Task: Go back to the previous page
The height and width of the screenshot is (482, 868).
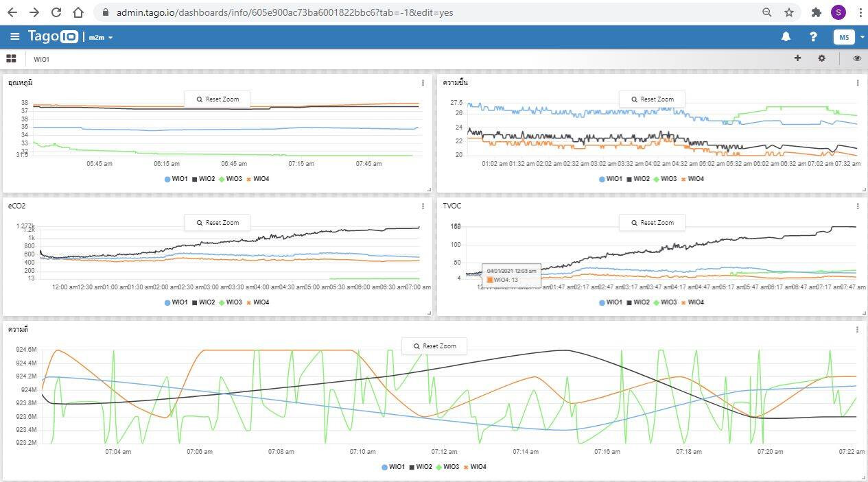Action: pyautogui.click(x=12, y=12)
